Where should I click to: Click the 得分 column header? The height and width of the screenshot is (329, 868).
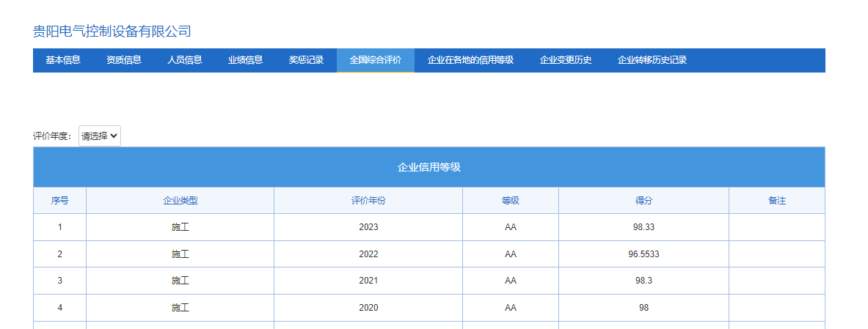coord(643,201)
